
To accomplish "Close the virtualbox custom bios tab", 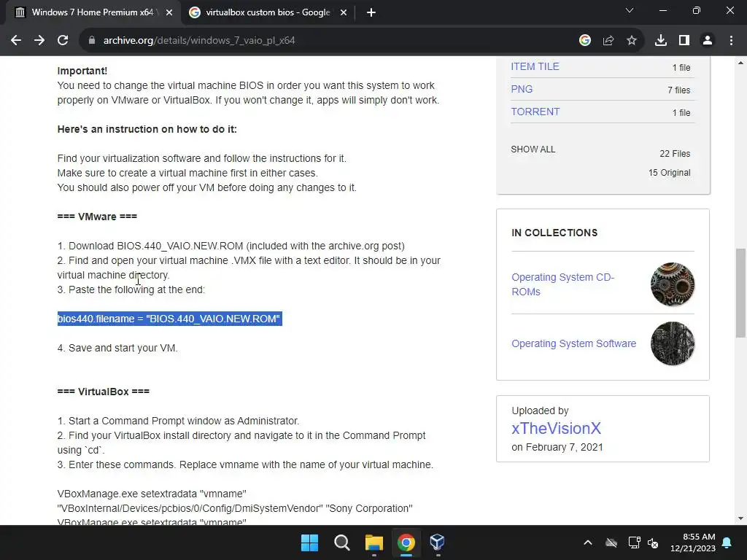I will tap(344, 12).
